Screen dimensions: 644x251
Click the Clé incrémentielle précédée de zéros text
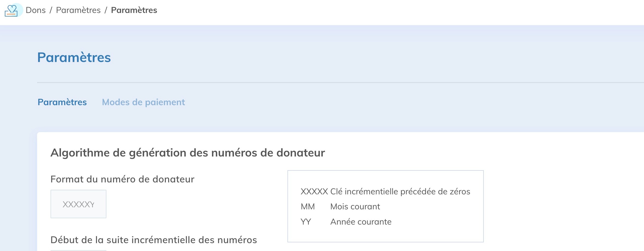coord(400,192)
